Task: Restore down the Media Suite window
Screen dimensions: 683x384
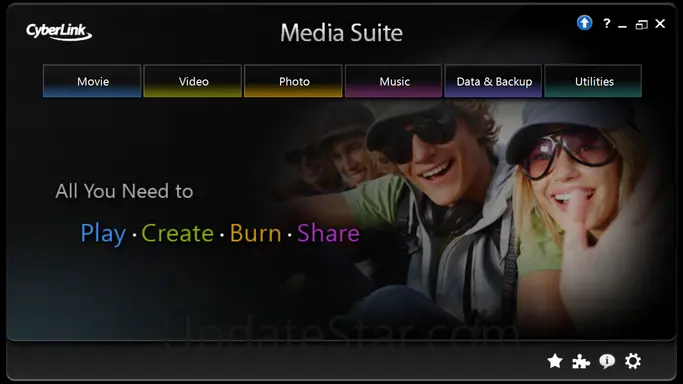Action: pos(642,24)
